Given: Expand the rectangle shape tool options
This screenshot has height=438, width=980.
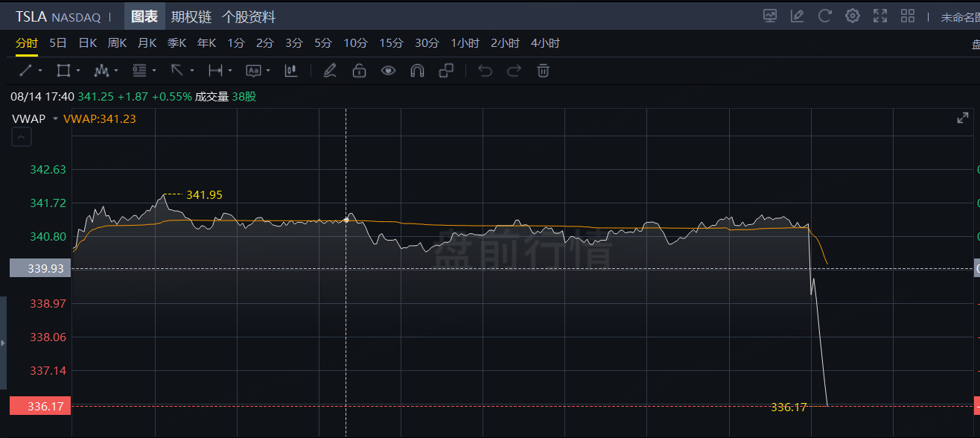Looking at the screenshot, I should coord(78,71).
